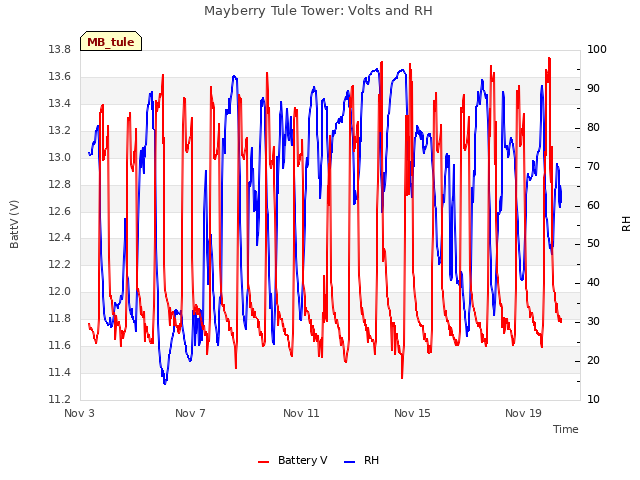
Task: Click the 12.2 voltage tick label
Action: [x=60, y=264]
